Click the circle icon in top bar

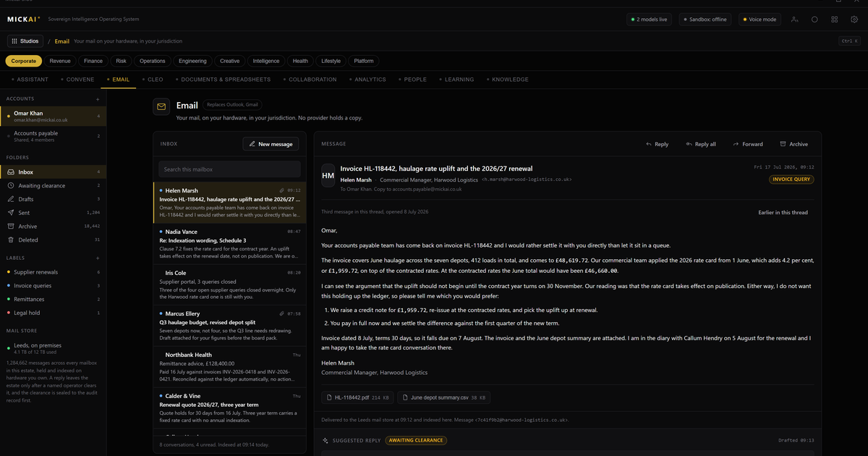814,20
